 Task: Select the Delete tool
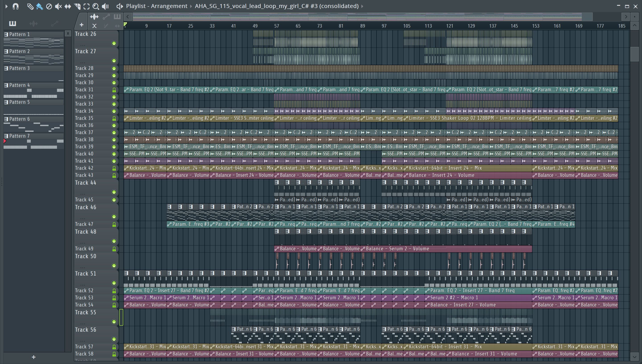pos(49,6)
